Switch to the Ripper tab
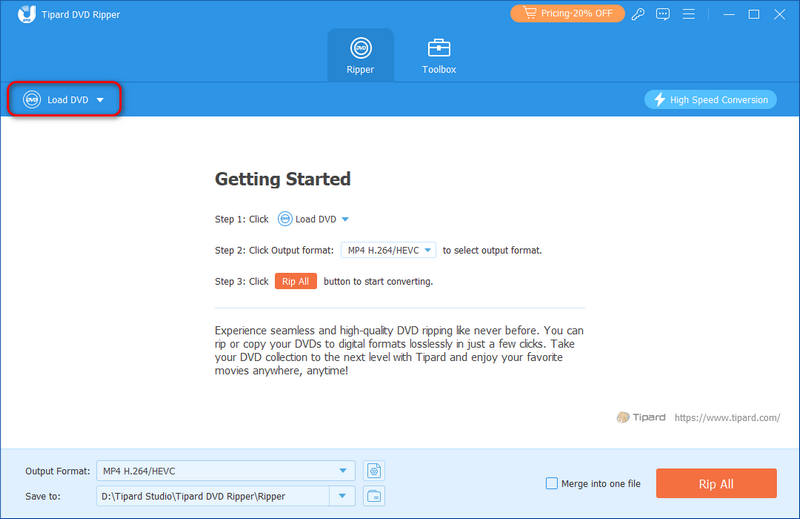Screen dimensions: 800x519 click(x=360, y=55)
